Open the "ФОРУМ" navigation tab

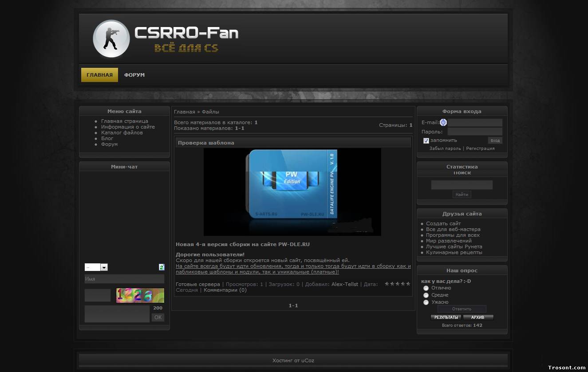pos(134,75)
